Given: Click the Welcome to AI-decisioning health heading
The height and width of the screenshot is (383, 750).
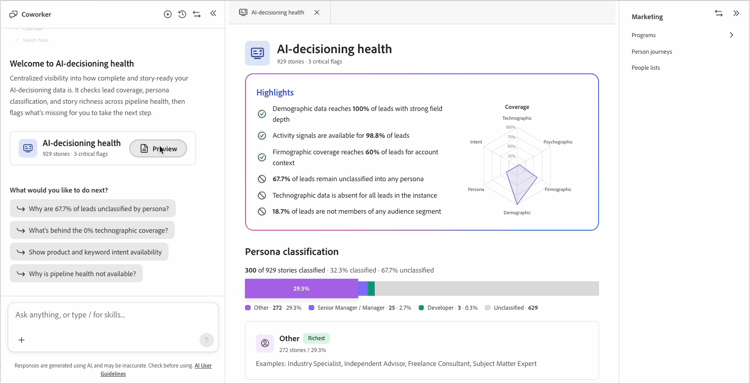Looking at the screenshot, I should pos(72,64).
